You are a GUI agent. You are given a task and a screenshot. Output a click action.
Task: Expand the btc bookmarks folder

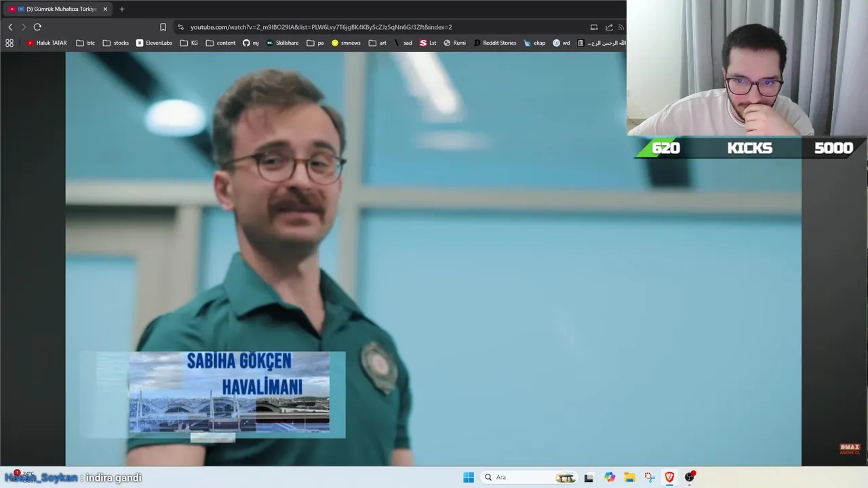point(85,43)
